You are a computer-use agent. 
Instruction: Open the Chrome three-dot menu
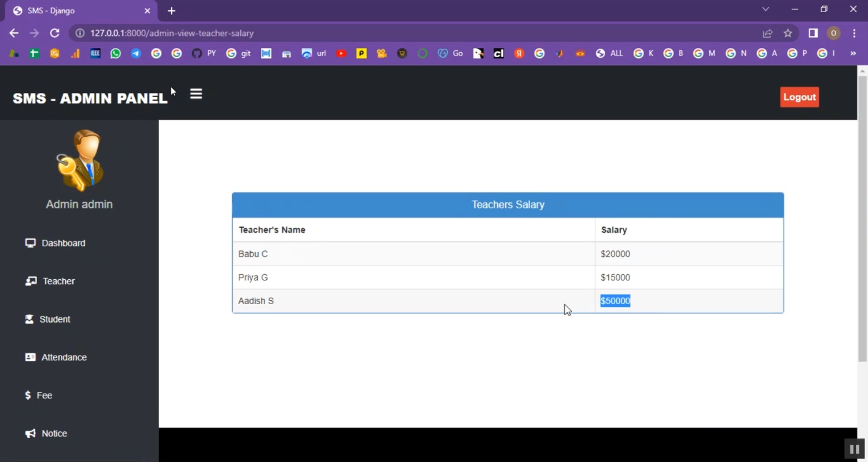[854, 34]
